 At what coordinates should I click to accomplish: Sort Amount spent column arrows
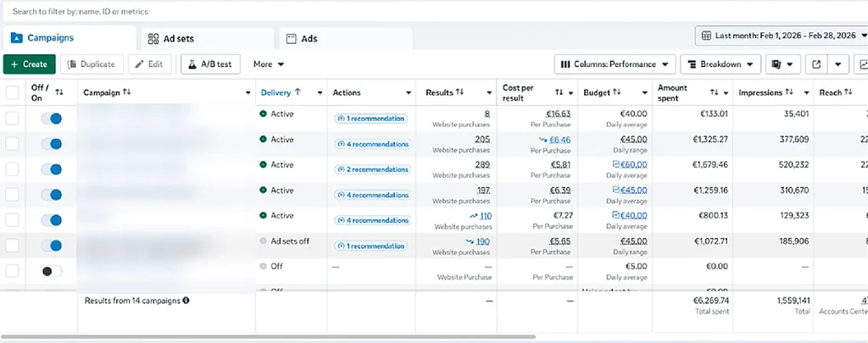[714, 92]
